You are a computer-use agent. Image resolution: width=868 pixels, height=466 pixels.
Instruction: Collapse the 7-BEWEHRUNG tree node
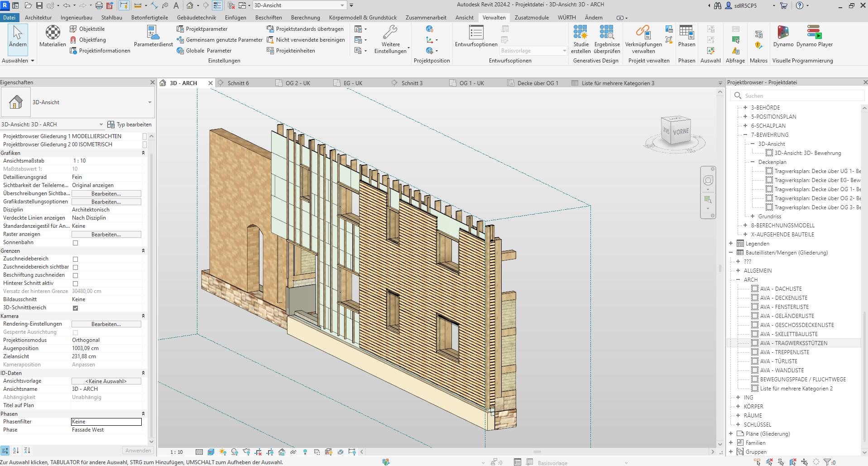(745, 135)
